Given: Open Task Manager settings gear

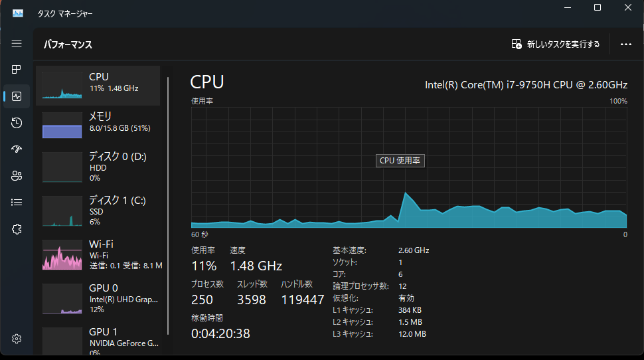Looking at the screenshot, I should (17, 339).
